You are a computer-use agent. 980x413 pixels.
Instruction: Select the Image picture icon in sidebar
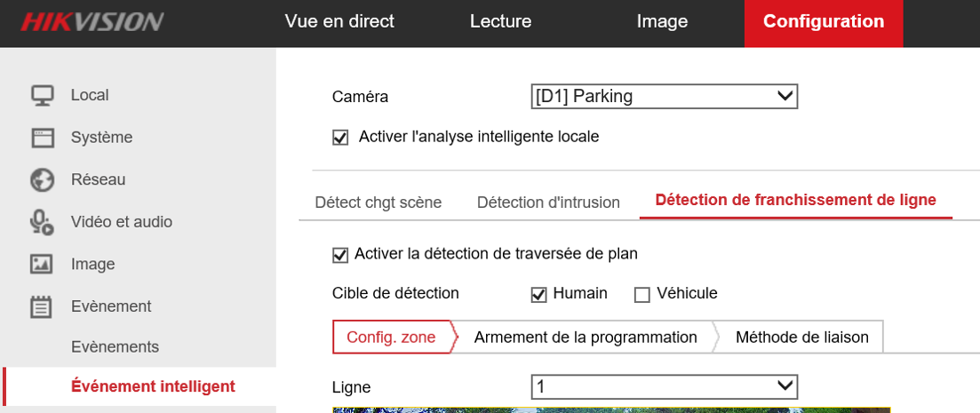(42, 265)
